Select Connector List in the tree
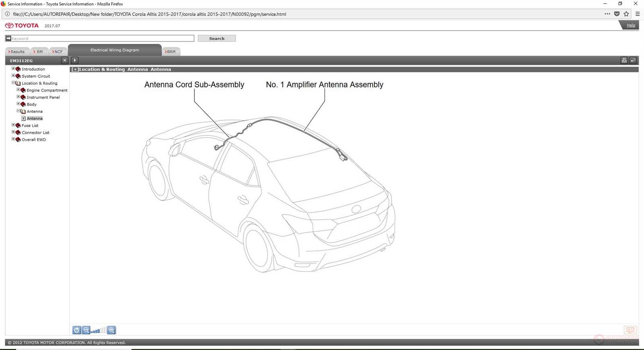This screenshot has width=644, height=350. tap(35, 133)
